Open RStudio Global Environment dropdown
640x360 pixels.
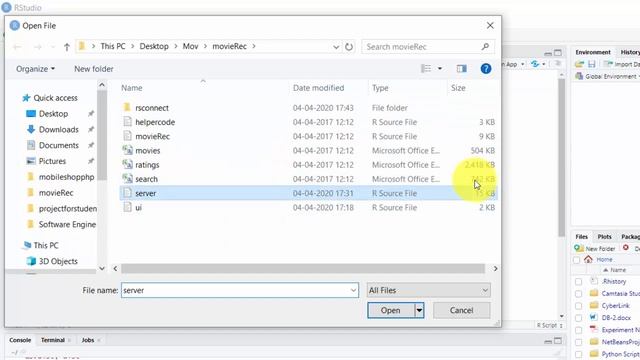click(x=607, y=76)
